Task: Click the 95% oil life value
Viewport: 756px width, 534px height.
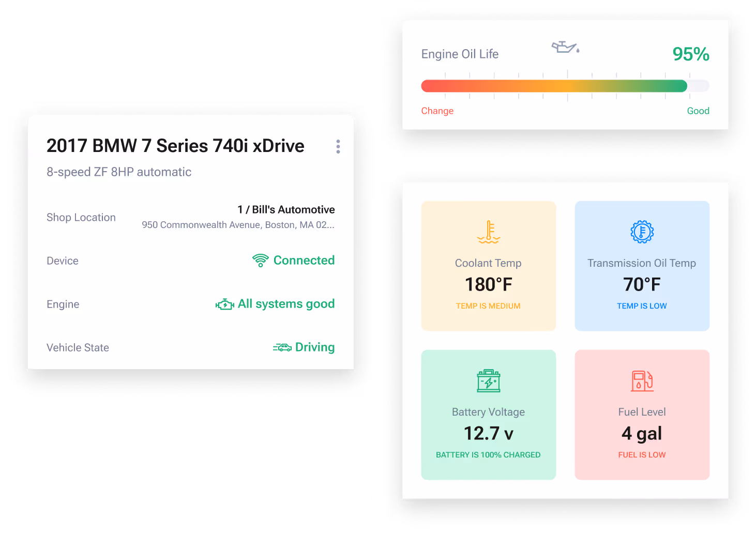Action: pos(691,54)
